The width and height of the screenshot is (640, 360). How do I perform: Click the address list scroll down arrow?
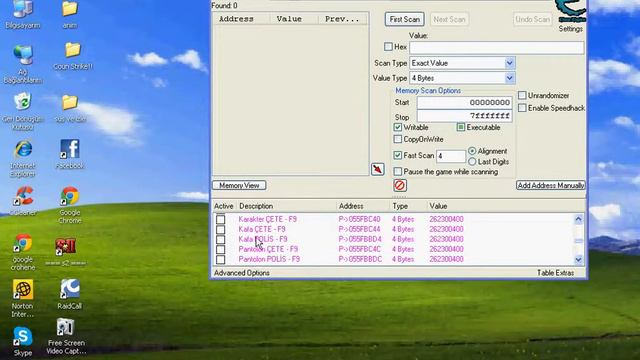coord(578,260)
